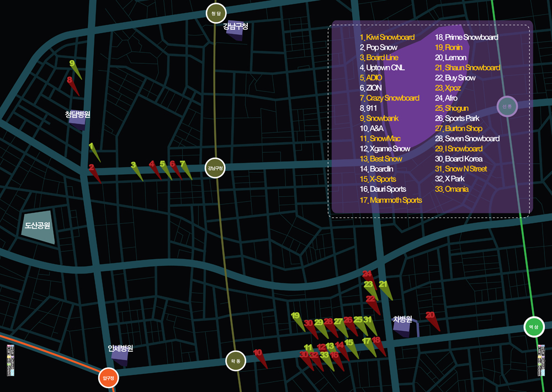552x392 pixels.
Task: Click legend entry "3. Board Line"
Action: pos(379,58)
